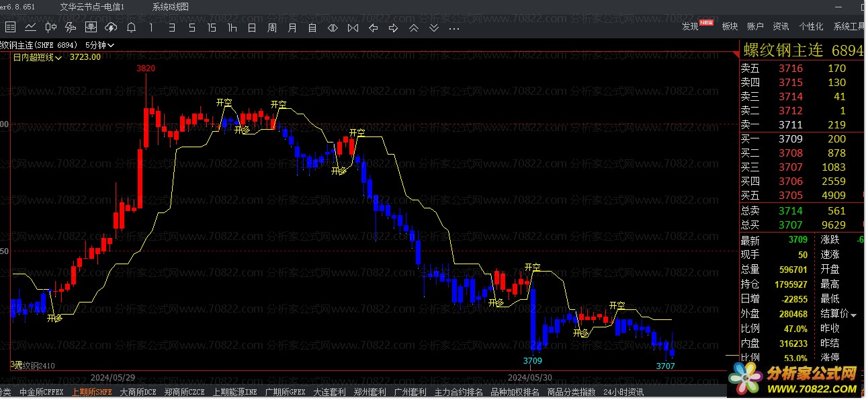Select the 1h period button
Image resolution: width=868 pixels, height=400 pixels.
(x=232, y=28)
